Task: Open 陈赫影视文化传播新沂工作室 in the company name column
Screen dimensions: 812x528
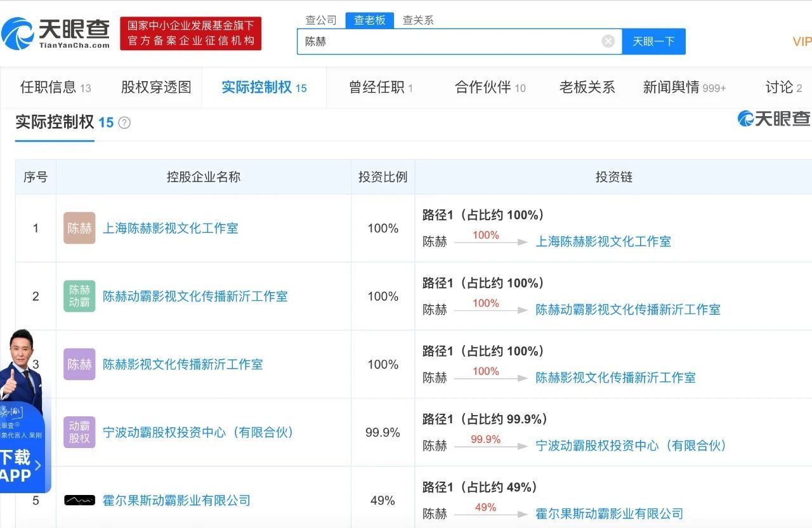Action: [x=183, y=364]
